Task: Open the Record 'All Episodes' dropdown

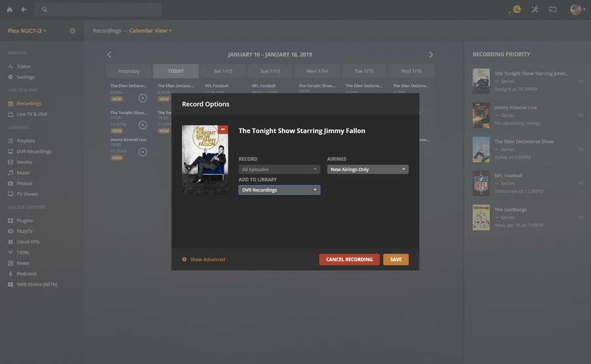Action: tap(279, 170)
